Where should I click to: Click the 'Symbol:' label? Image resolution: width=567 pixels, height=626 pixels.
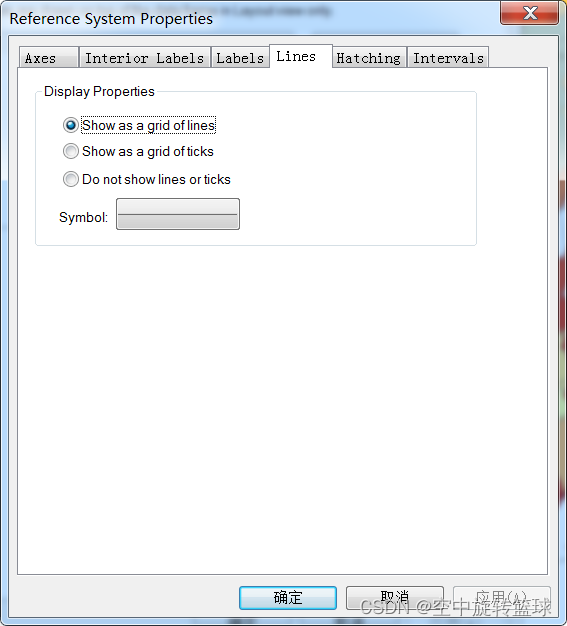tap(83, 218)
